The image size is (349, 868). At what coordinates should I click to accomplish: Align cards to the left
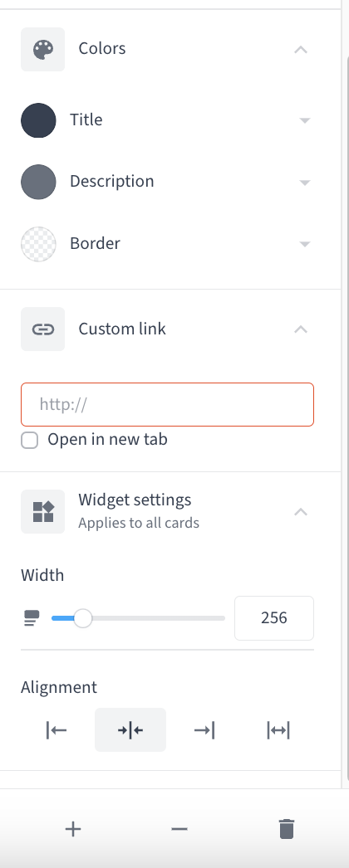click(x=57, y=730)
